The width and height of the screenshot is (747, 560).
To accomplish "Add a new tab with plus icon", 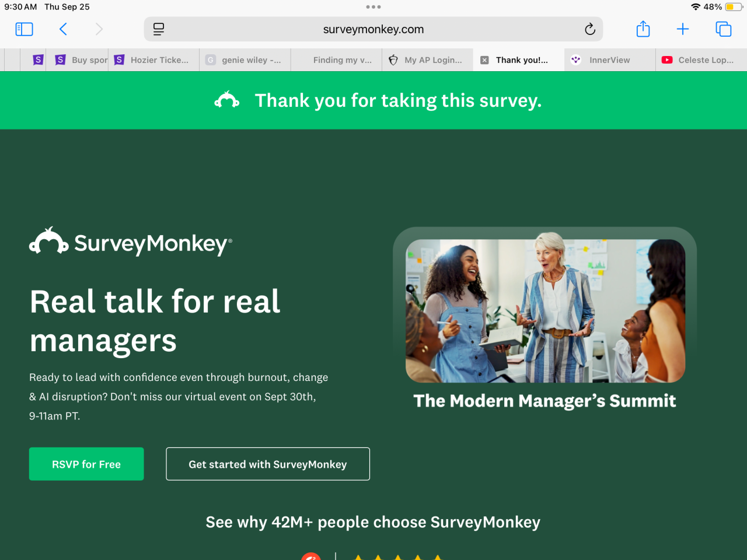I will point(683,29).
